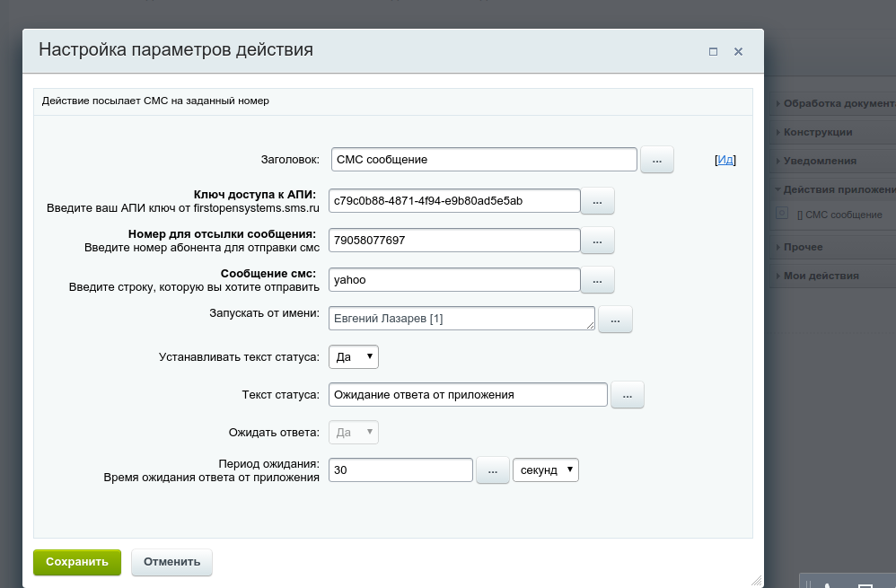Viewport: 896px width, 588px height.
Task: Click the ellipsis button beside API key field
Action: [x=597, y=202]
